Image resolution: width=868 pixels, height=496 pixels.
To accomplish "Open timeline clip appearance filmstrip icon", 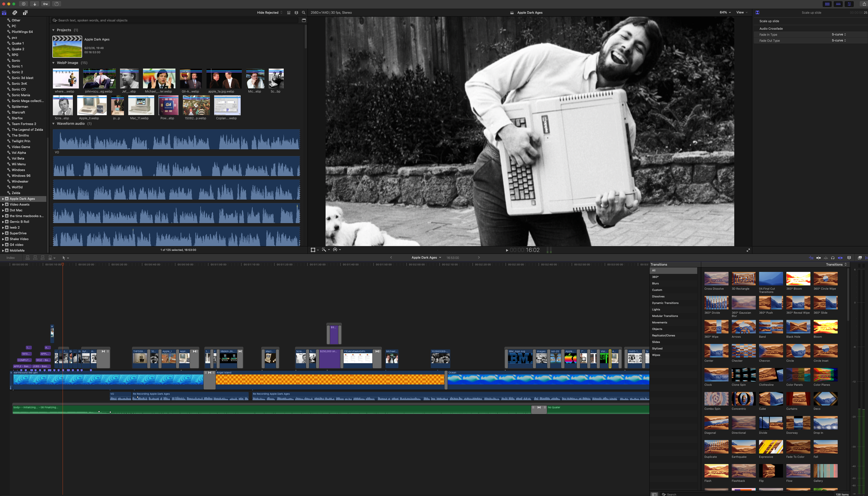I will pos(849,258).
